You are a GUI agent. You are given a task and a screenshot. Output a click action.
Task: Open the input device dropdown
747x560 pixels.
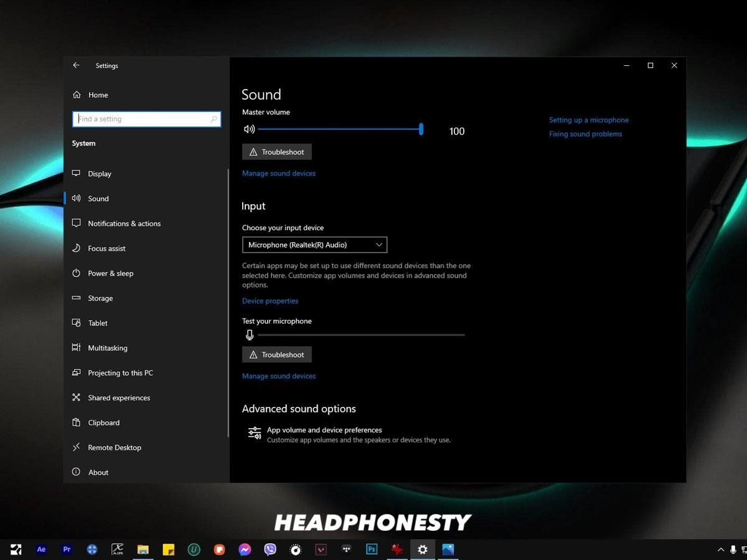tap(314, 245)
